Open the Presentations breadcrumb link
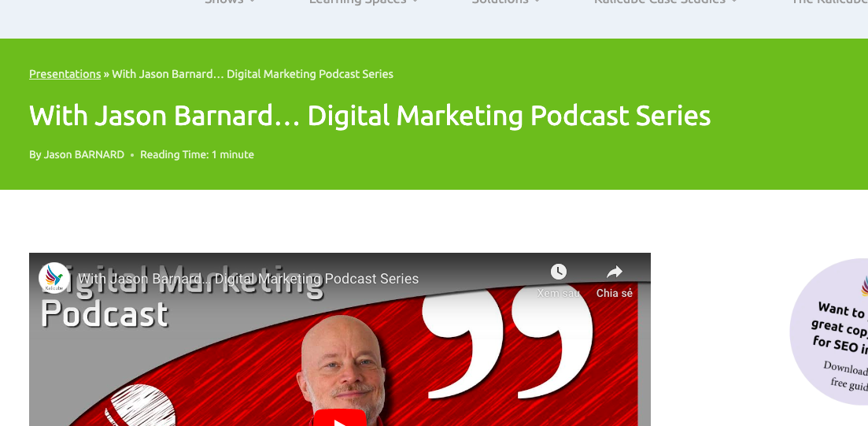 pos(65,74)
